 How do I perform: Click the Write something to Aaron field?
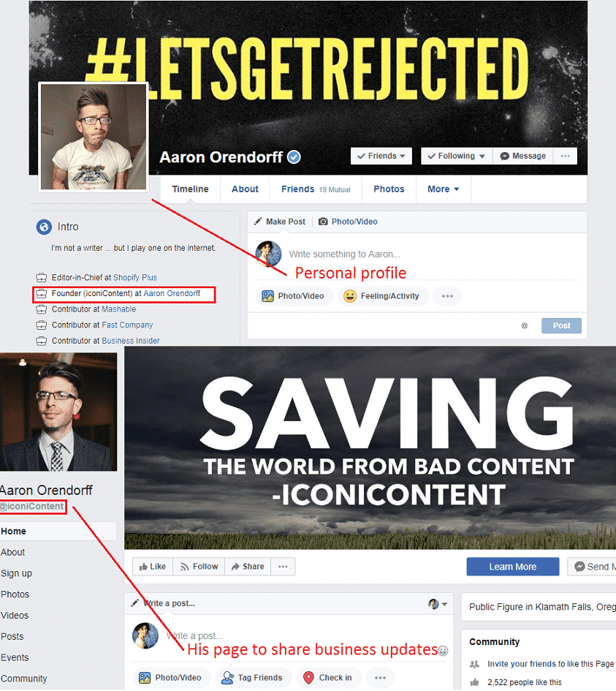pos(345,254)
